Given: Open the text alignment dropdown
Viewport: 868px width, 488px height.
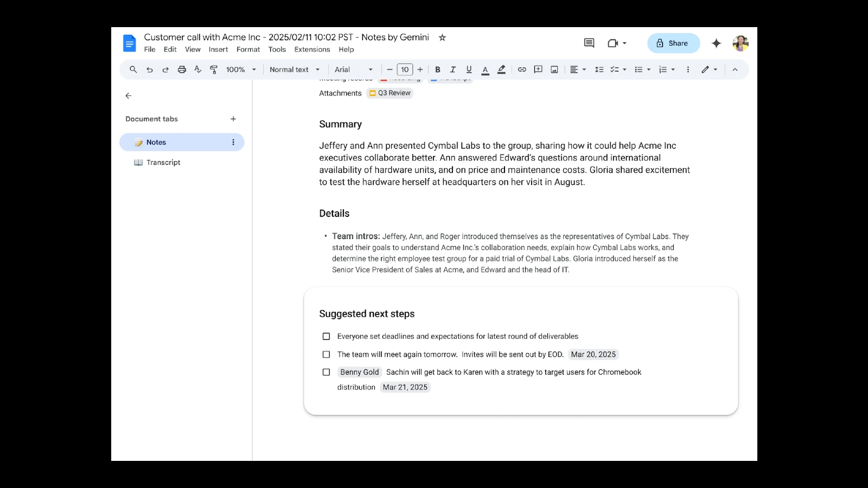Looking at the screenshot, I should (578, 69).
